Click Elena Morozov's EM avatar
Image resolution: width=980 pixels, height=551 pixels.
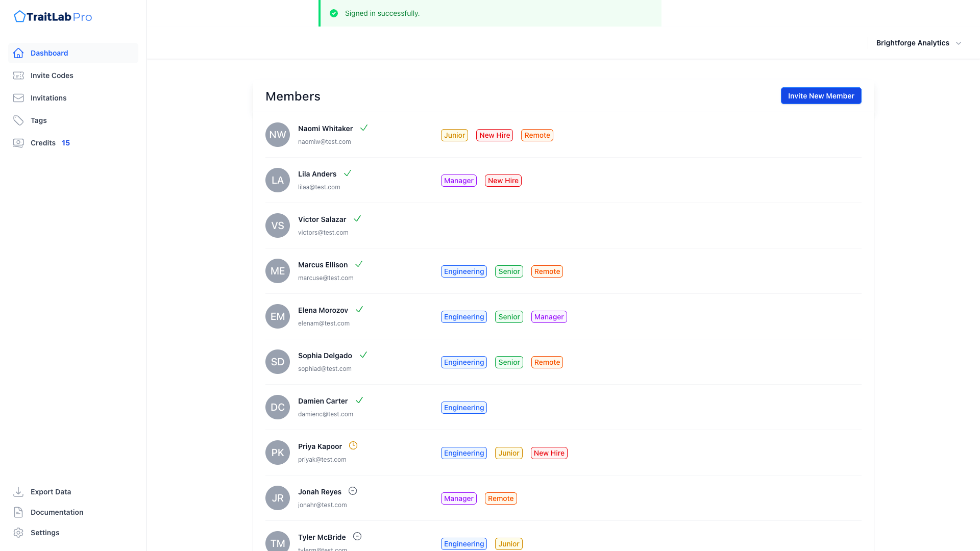pyautogui.click(x=278, y=316)
